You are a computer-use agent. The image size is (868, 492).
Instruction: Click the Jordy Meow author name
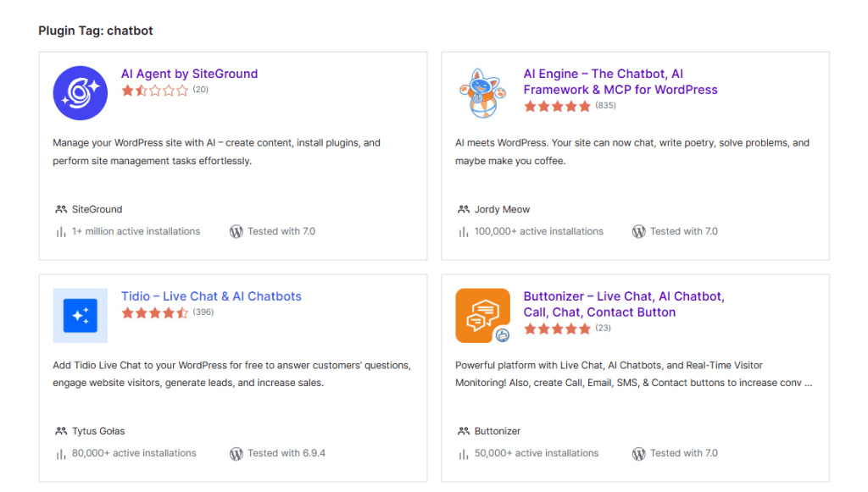point(502,209)
